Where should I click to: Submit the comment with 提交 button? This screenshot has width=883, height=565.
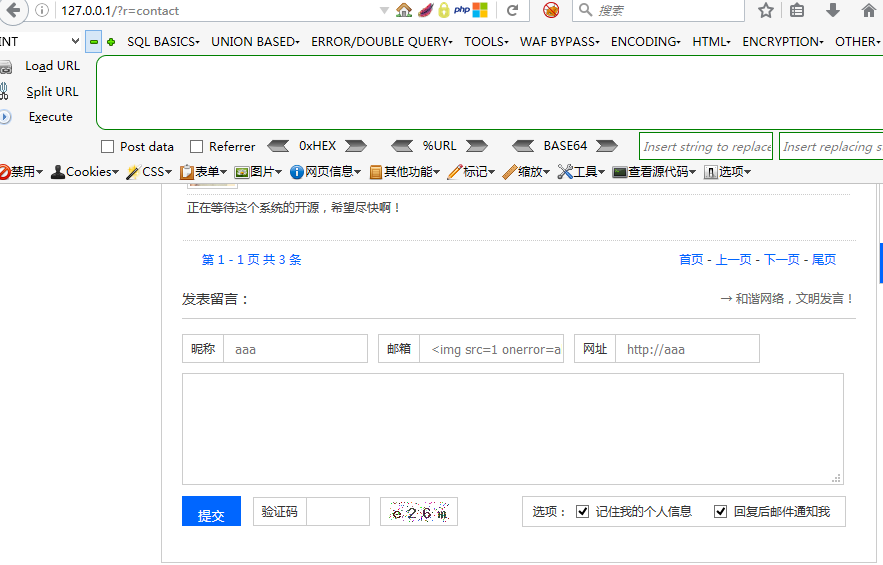point(211,511)
